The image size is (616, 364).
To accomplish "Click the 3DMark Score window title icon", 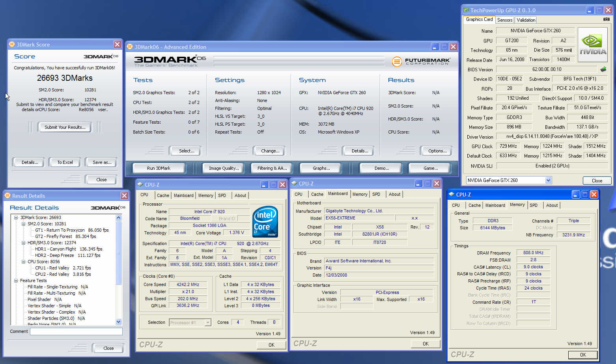I will (x=12, y=45).
